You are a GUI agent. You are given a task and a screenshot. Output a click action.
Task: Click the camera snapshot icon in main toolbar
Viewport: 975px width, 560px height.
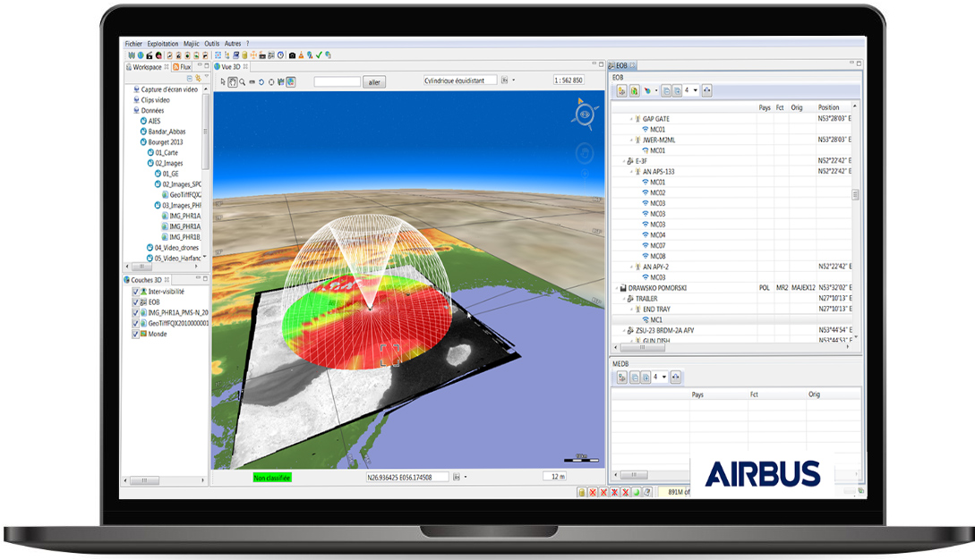point(290,55)
